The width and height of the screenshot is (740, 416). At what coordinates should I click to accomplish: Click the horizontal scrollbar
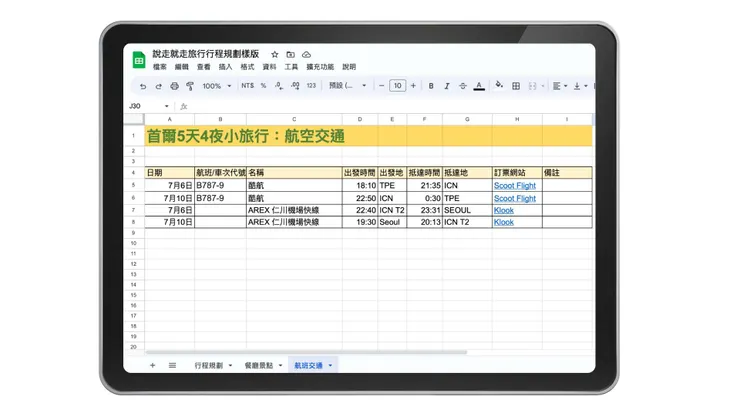(x=306, y=352)
